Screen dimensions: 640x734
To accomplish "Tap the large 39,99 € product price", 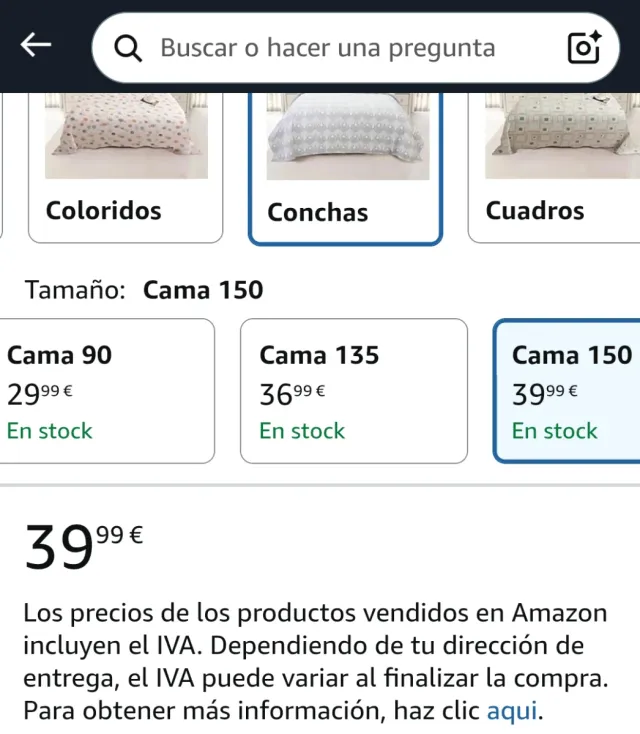I will (84, 548).
